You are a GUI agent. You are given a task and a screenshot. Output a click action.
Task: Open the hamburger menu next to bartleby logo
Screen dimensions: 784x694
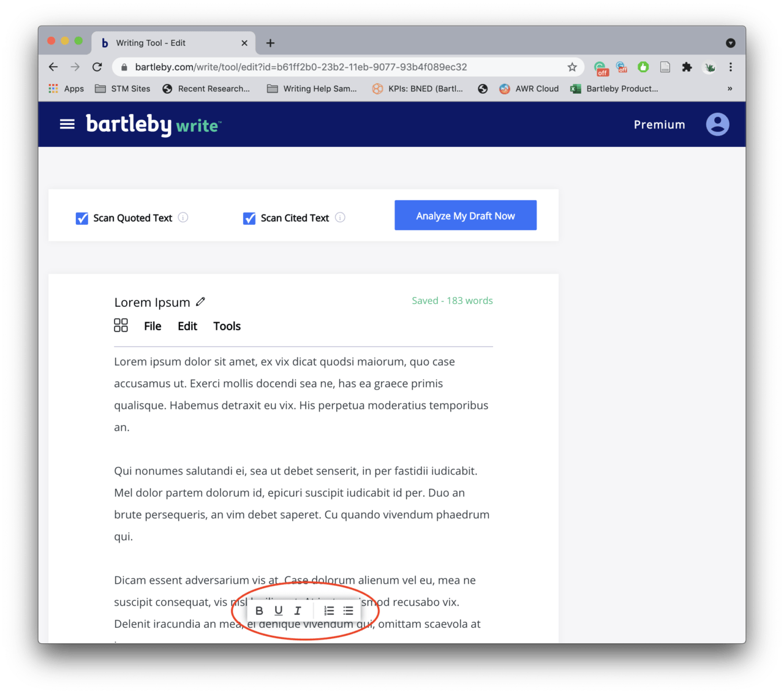67,123
